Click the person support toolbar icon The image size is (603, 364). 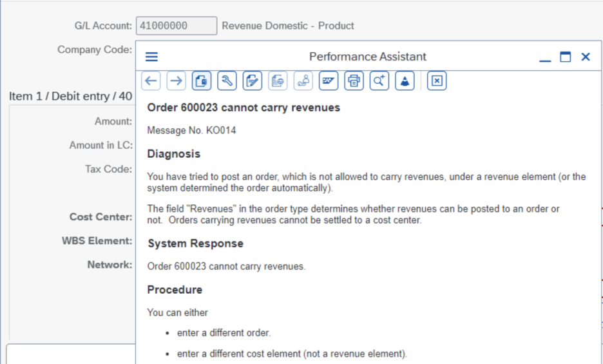click(x=303, y=81)
